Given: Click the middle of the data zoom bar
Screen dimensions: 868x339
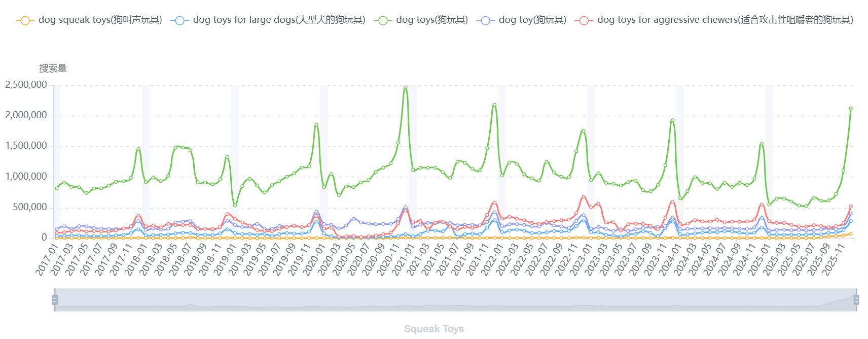Looking at the screenshot, I should [455, 300].
